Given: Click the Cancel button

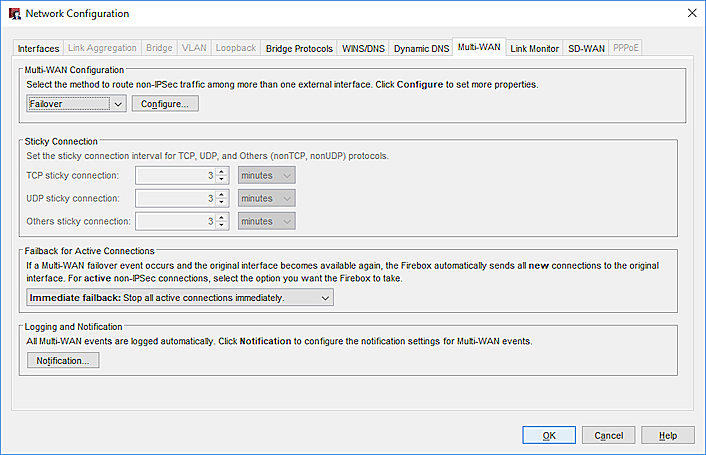Looking at the screenshot, I should click(608, 436).
